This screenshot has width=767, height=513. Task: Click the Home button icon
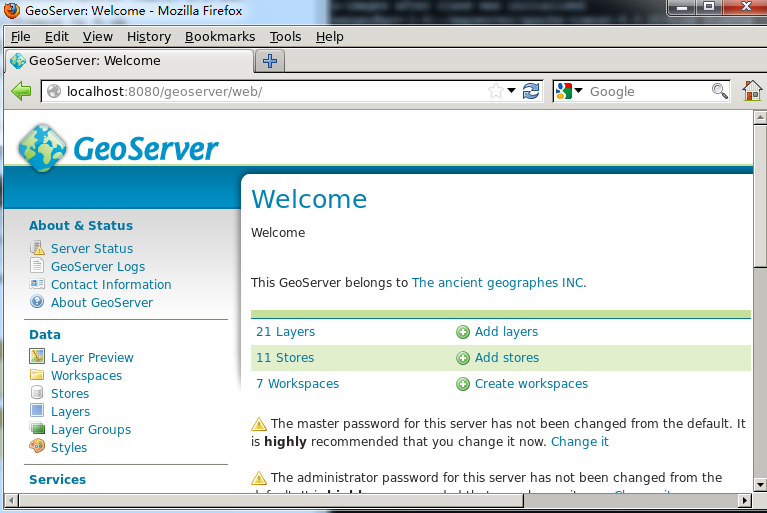click(752, 90)
